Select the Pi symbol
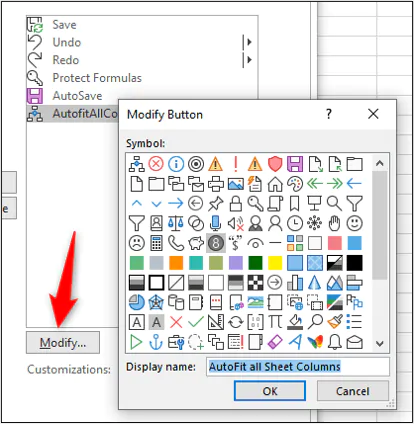Screen dimensions: 414x424 [x=275, y=322]
